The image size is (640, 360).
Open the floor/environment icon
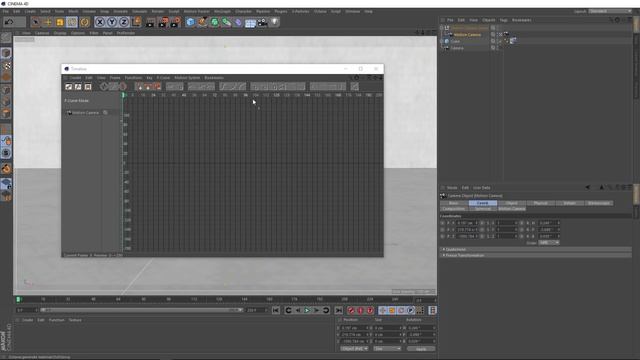250,22
